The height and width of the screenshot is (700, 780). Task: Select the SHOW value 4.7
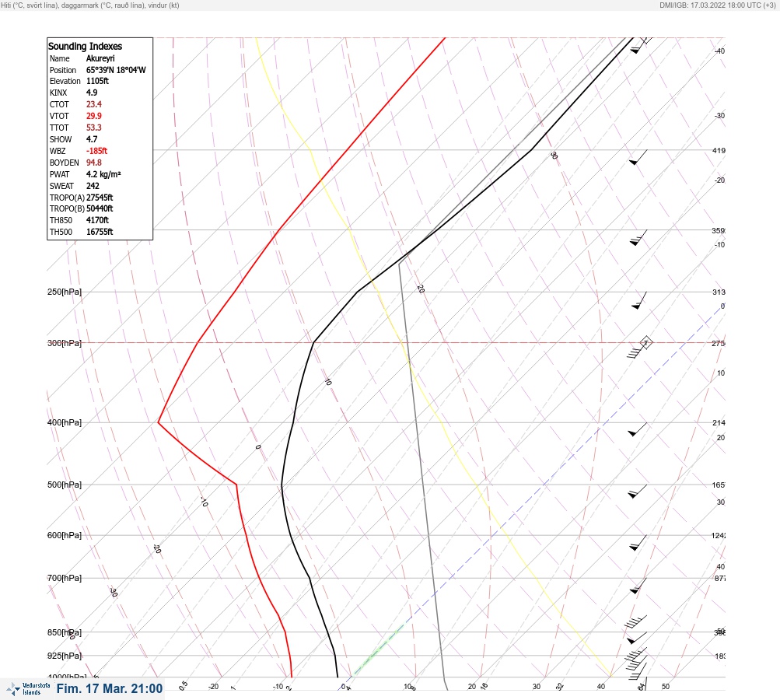(x=92, y=139)
